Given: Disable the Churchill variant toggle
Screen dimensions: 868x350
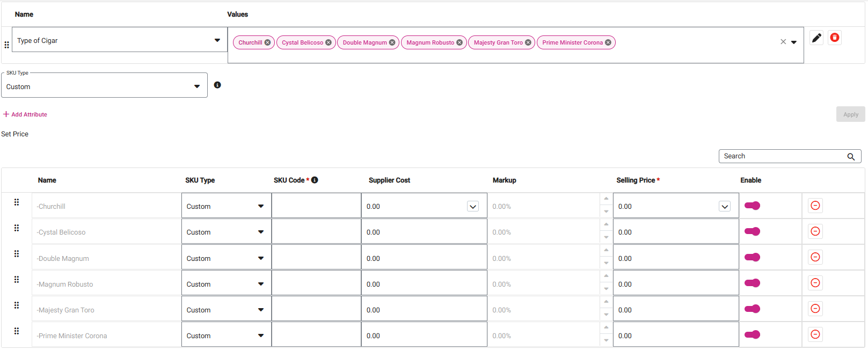Looking at the screenshot, I should (752, 206).
